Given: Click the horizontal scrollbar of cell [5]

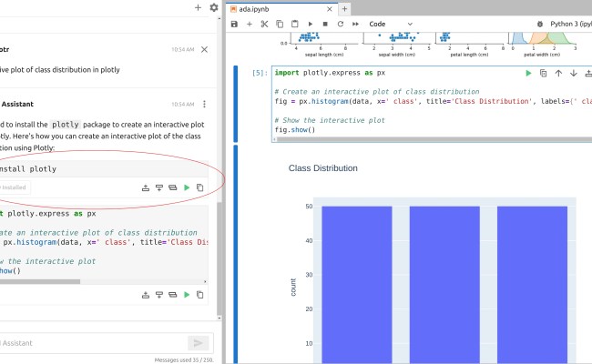Looking at the screenshot, I should pyautogui.click(x=434, y=139).
